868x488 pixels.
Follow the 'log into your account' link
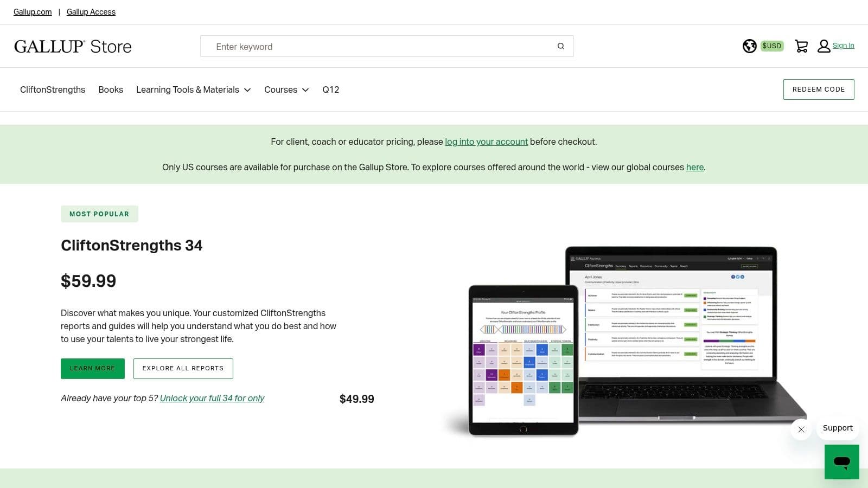[486, 142]
